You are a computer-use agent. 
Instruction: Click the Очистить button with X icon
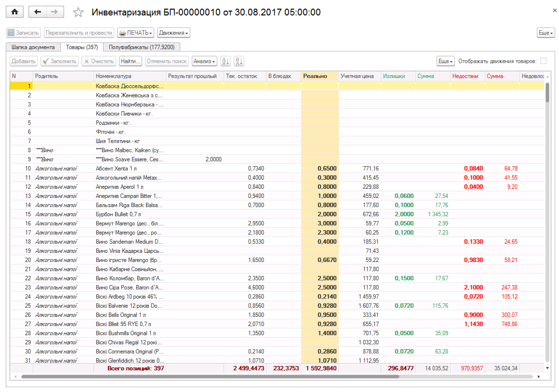click(x=99, y=61)
